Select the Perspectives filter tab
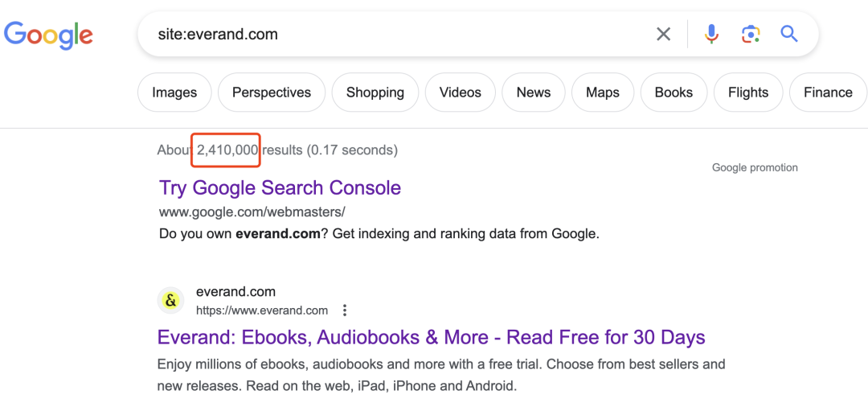 (272, 92)
